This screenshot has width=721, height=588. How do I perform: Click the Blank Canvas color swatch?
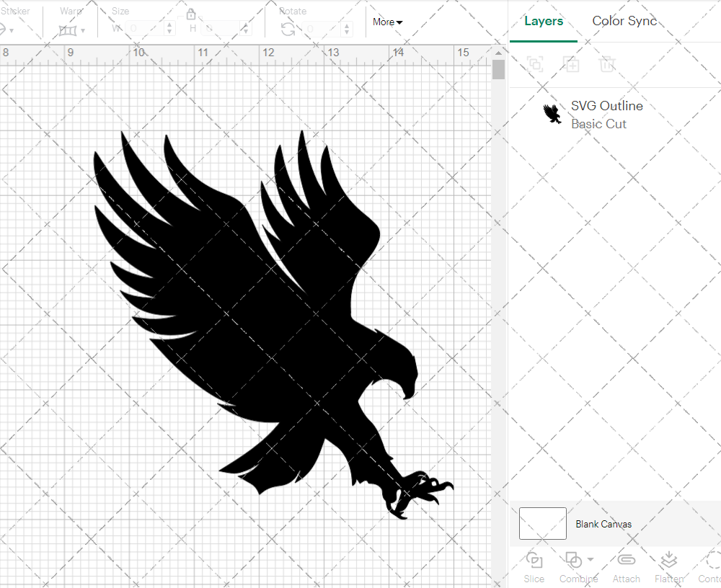[542, 523]
